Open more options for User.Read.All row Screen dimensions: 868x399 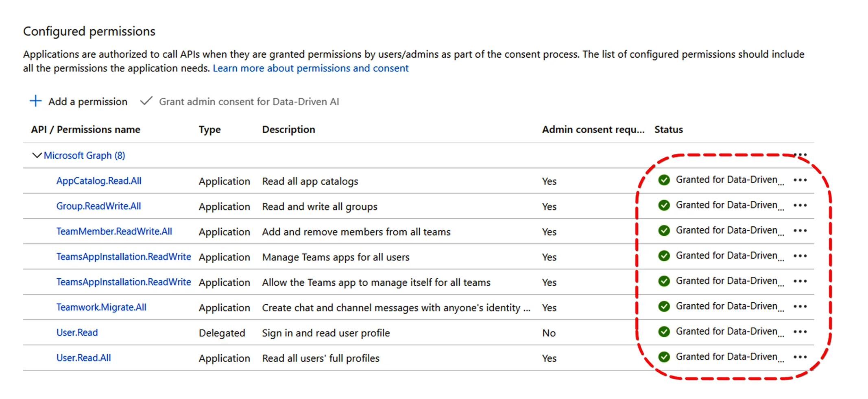coord(800,357)
